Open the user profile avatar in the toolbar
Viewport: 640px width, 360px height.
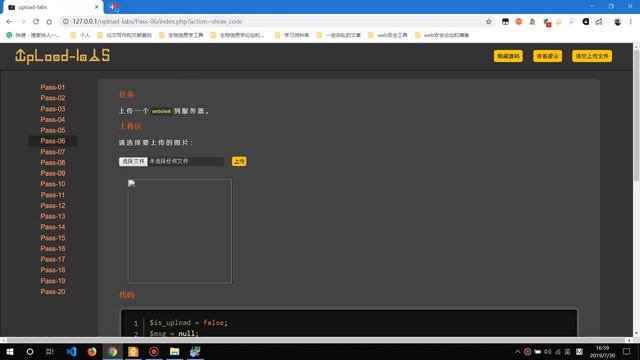coord(618,22)
